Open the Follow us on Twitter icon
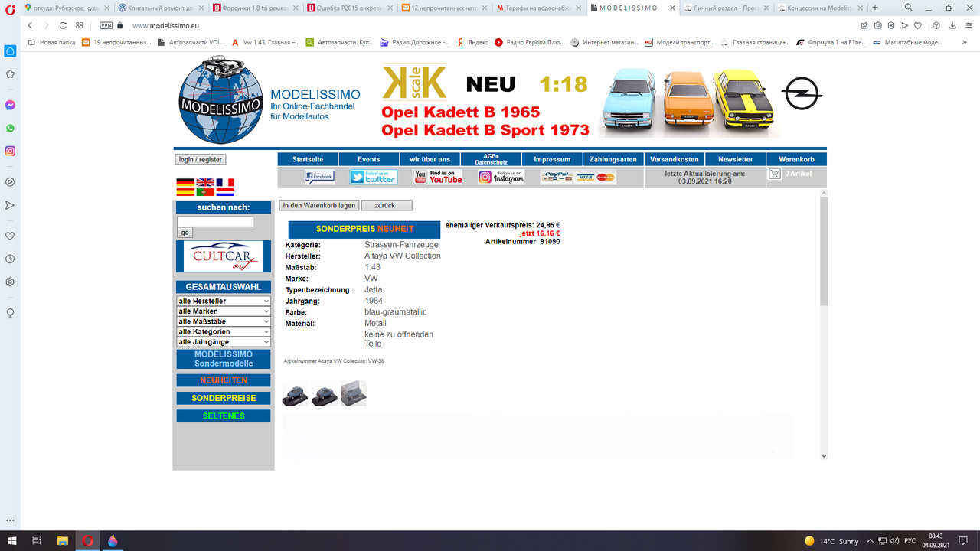Image resolution: width=980 pixels, height=551 pixels. pyautogui.click(x=374, y=178)
